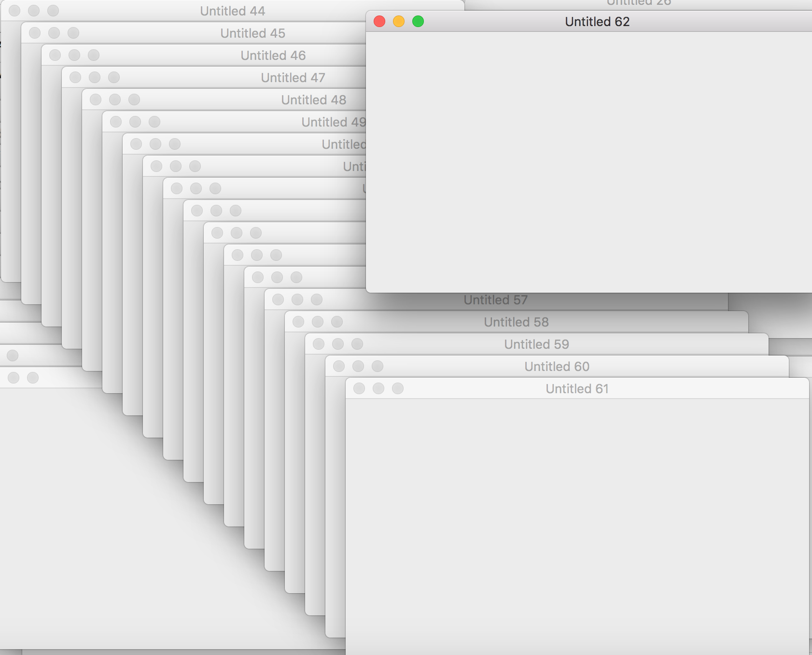
Task: Hit the zoom button of Untitled 48
Action: point(134,100)
